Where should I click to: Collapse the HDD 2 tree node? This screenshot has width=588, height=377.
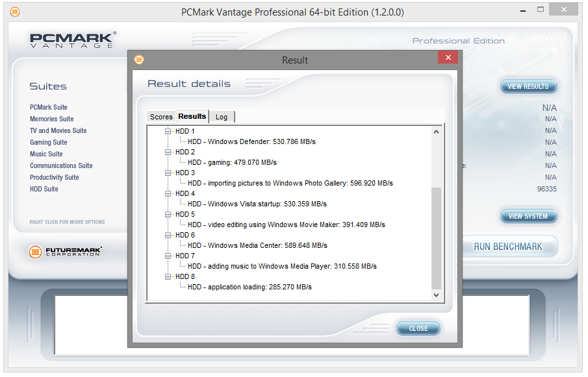tap(168, 152)
